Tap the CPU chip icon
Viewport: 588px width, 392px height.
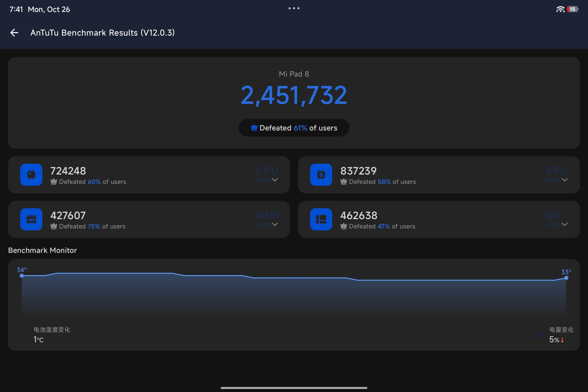click(31, 175)
